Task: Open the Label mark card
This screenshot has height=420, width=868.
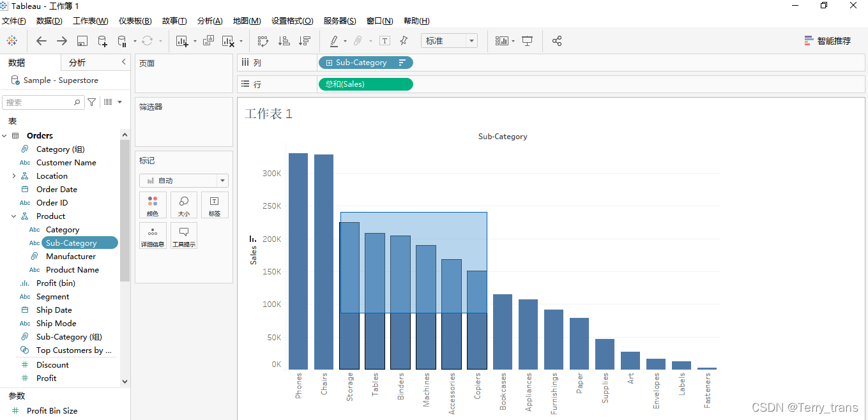Action: pos(215,205)
